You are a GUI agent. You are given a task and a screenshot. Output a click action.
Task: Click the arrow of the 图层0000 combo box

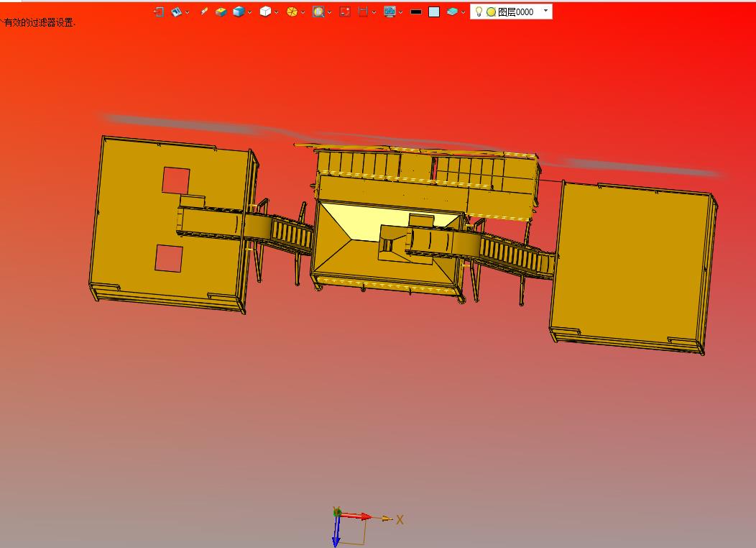click(x=545, y=11)
